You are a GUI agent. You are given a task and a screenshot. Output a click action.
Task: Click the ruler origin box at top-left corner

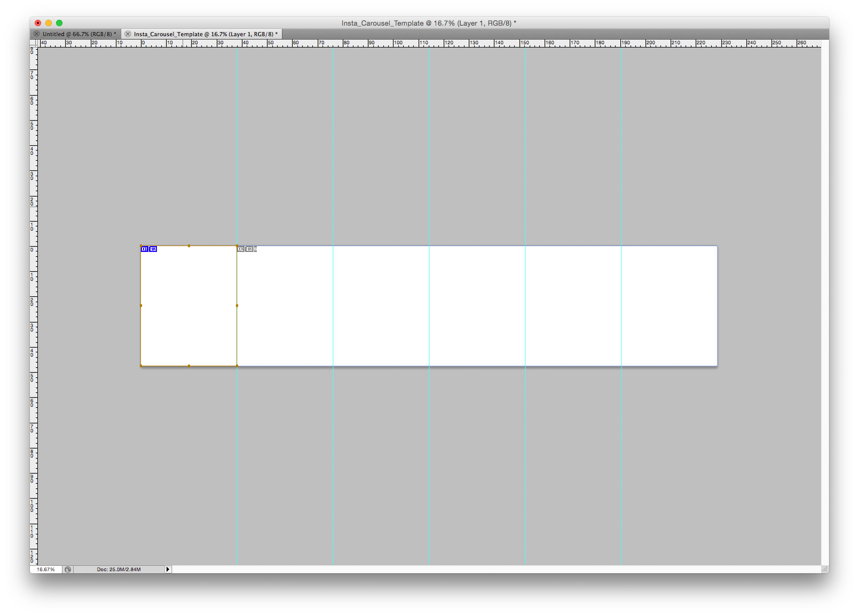[x=34, y=43]
